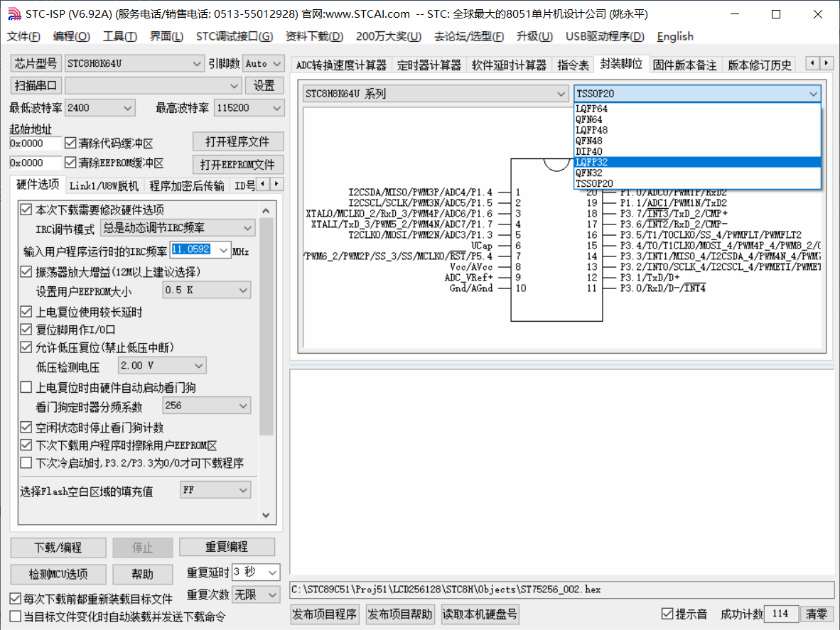Image resolution: width=840 pixels, height=630 pixels.
Task: Toggle 下次下载用户程序时擦除用户EEPROM区
Action: click(x=26, y=445)
